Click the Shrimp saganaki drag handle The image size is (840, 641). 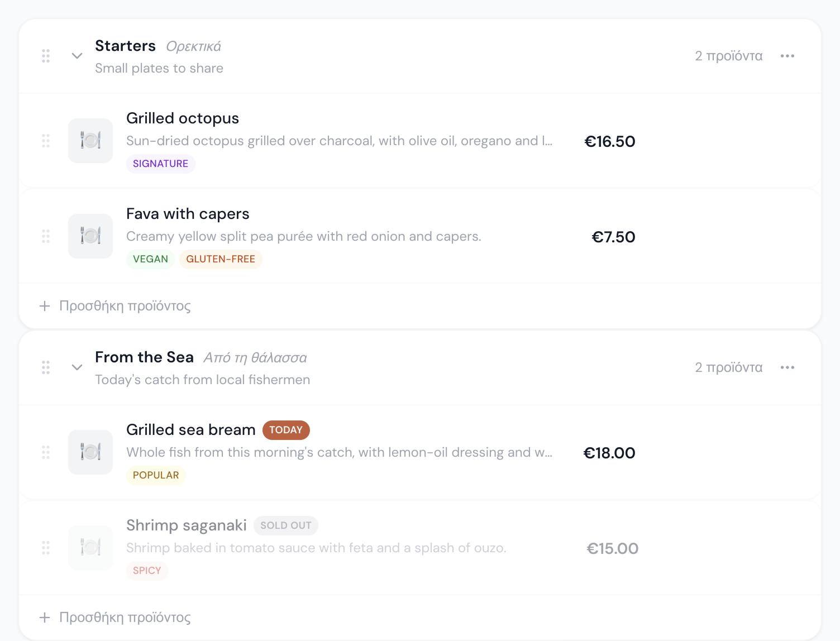(46, 548)
